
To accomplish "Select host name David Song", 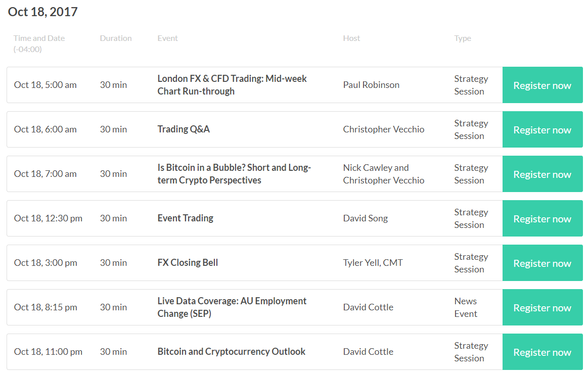I will (365, 218).
